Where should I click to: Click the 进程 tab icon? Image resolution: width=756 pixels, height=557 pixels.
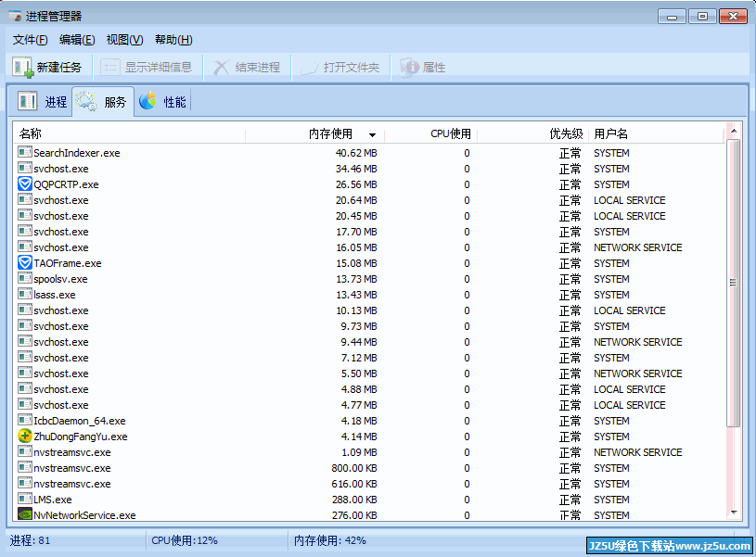coord(28,101)
